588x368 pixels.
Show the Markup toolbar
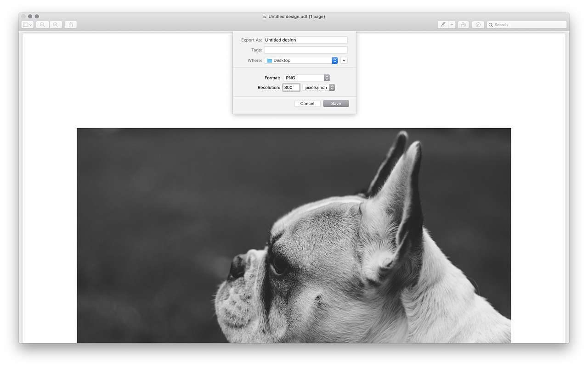478,25
